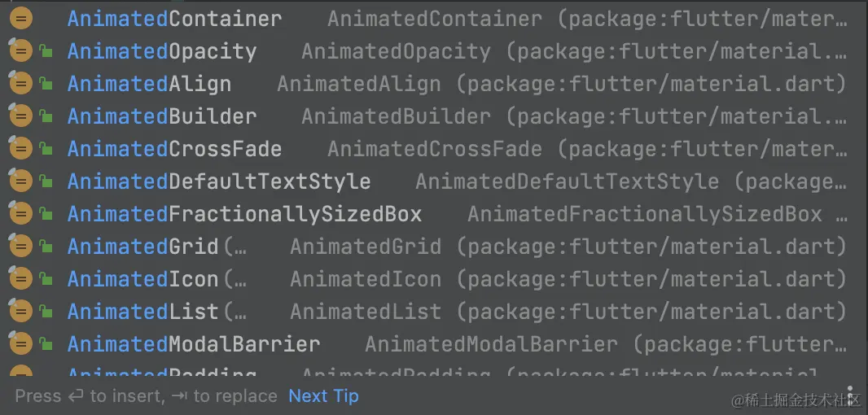Viewport: 868px width, 415px height.
Task: Click the class icon beside AnimatedModalBarrier
Action: (x=20, y=344)
